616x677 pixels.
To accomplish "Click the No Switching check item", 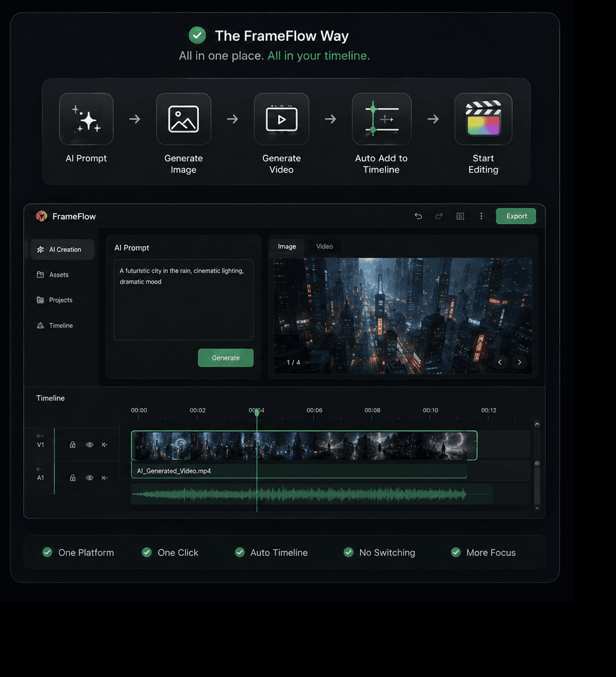I will point(379,553).
